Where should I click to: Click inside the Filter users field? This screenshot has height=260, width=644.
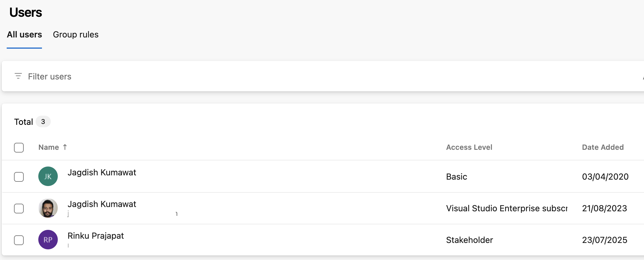click(x=122, y=76)
